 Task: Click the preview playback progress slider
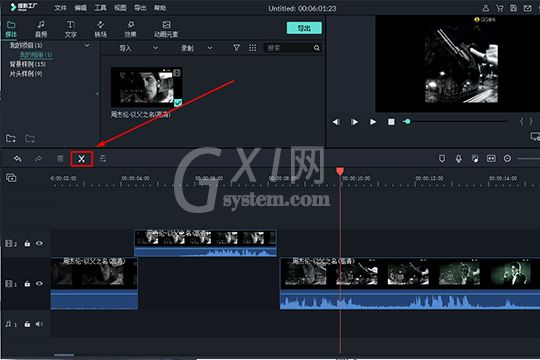(x=456, y=122)
